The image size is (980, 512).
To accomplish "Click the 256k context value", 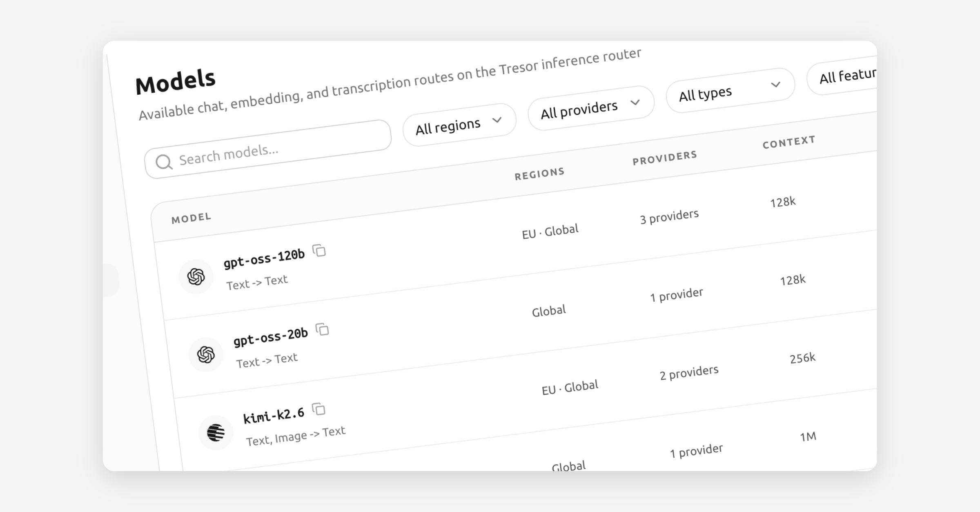I will coord(802,358).
